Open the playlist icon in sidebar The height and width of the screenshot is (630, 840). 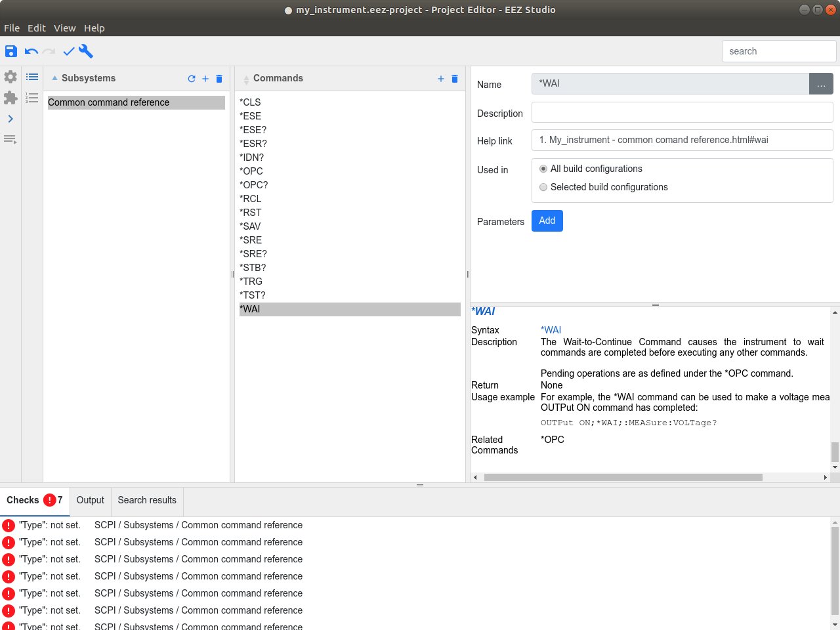coord(10,139)
